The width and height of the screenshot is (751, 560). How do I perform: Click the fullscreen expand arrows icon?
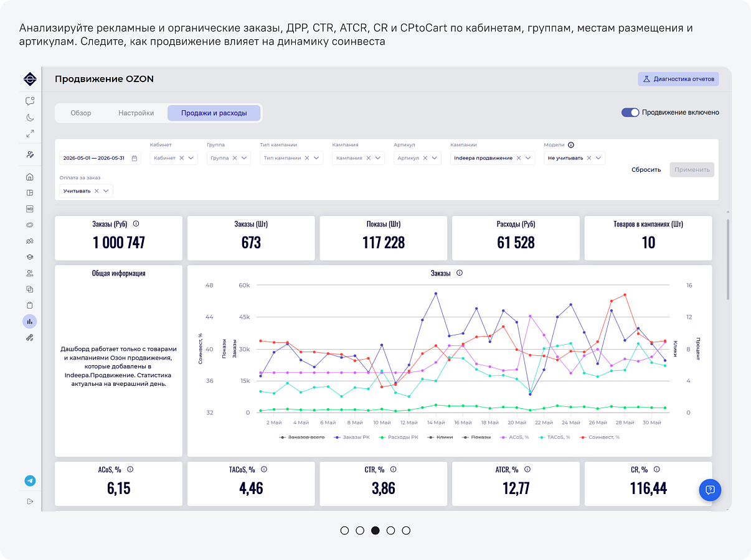[30, 133]
